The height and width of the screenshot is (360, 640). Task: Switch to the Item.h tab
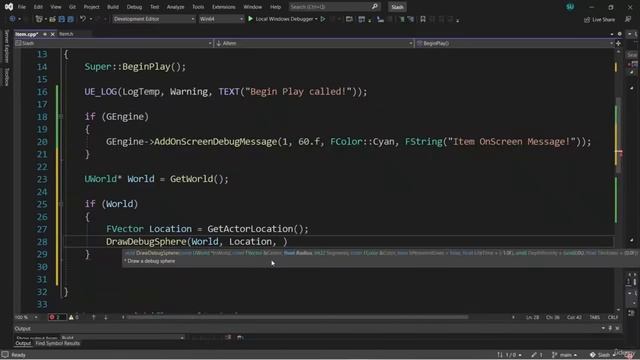[66, 34]
